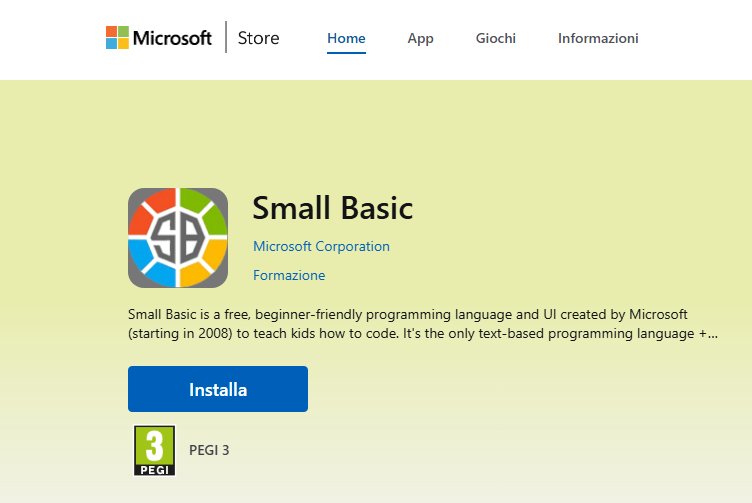This screenshot has width=752, height=503.
Task: Open the Store home link
Action: tap(258, 38)
